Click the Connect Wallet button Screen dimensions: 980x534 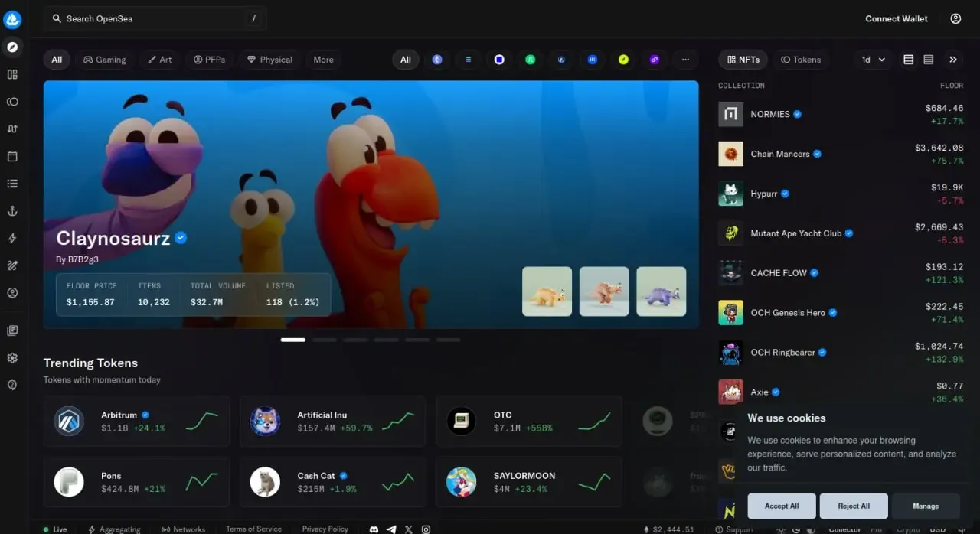pos(897,18)
